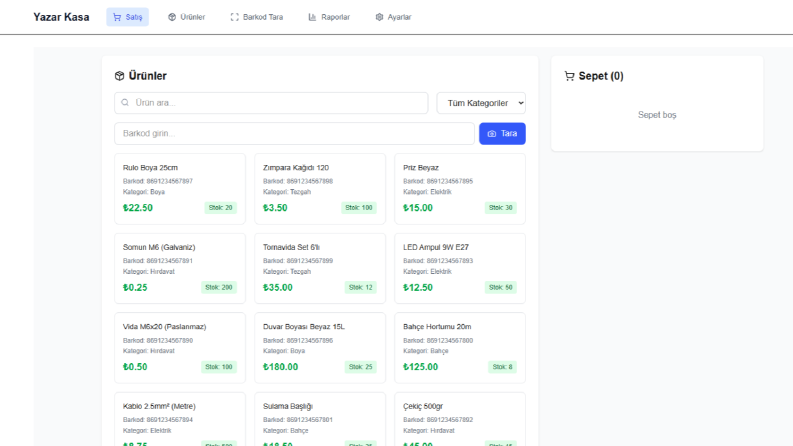Select the Vida M6x20 (Paslanmaz) product
793x446 pixels.
(180, 348)
